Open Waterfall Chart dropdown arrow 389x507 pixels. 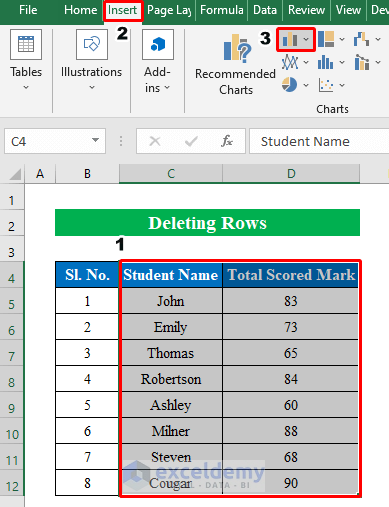tap(378, 39)
